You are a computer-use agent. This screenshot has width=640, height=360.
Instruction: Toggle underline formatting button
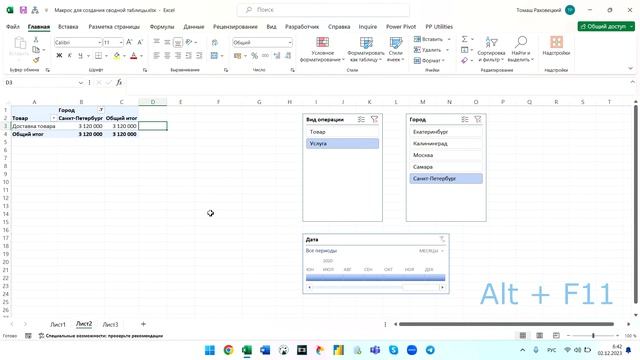(80, 56)
